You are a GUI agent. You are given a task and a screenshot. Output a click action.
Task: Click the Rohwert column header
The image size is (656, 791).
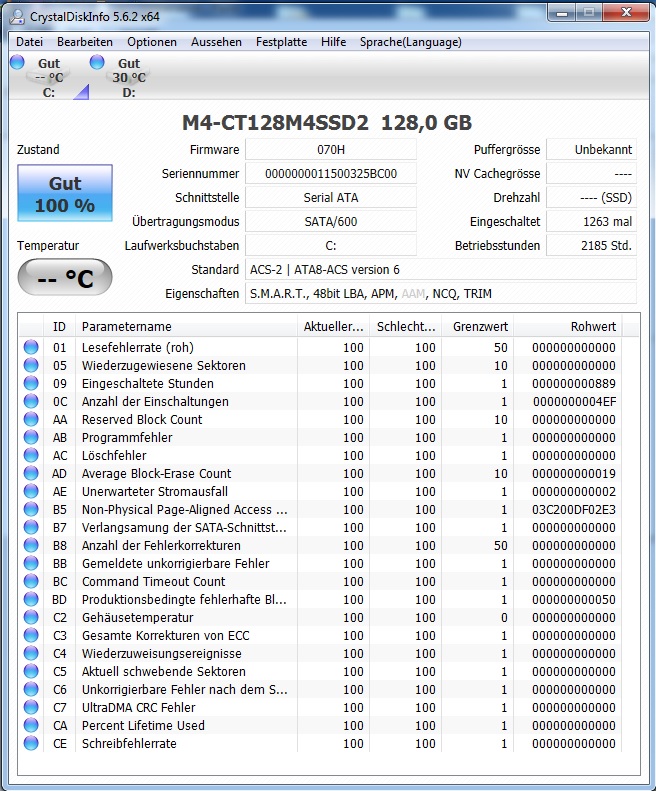point(568,326)
